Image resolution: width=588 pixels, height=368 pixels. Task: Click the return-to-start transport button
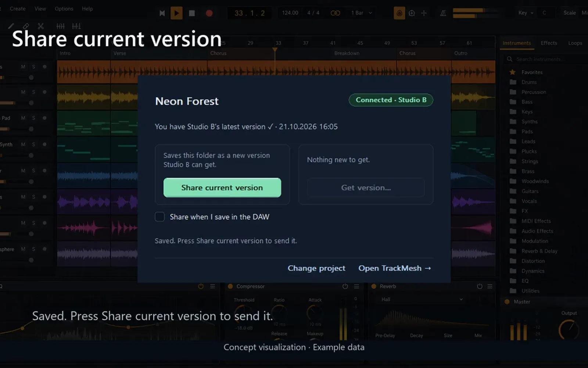(162, 13)
